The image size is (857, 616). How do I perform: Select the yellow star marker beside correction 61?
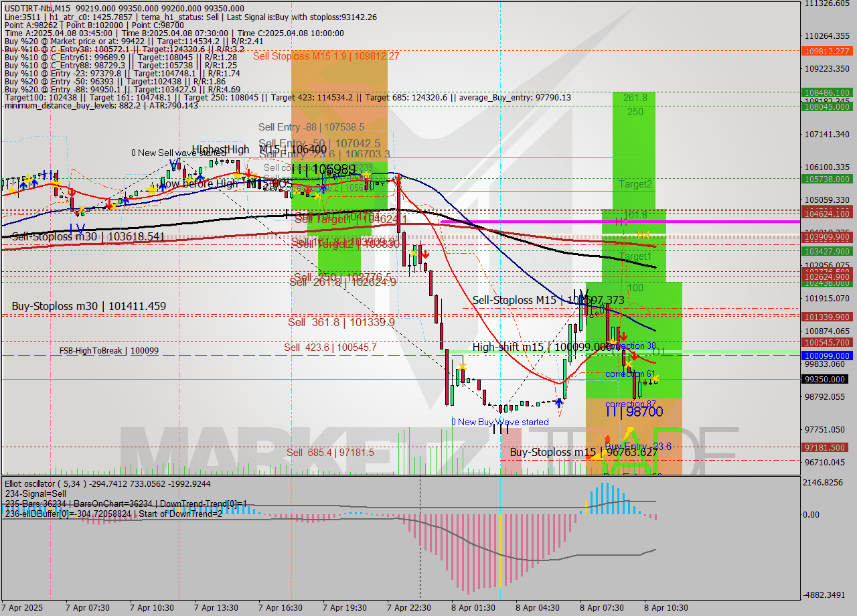[x=629, y=364]
